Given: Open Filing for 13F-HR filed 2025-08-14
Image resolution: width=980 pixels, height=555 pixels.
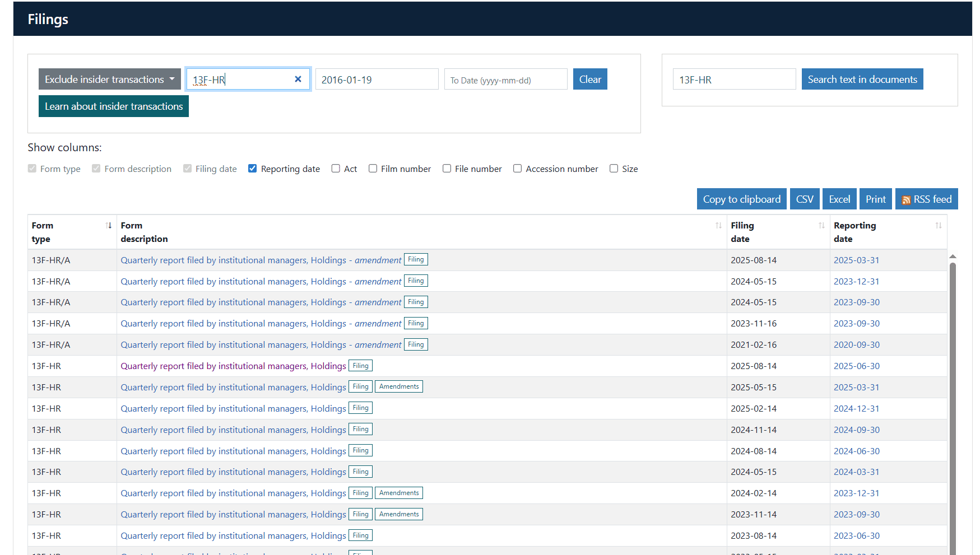Looking at the screenshot, I should pos(361,366).
